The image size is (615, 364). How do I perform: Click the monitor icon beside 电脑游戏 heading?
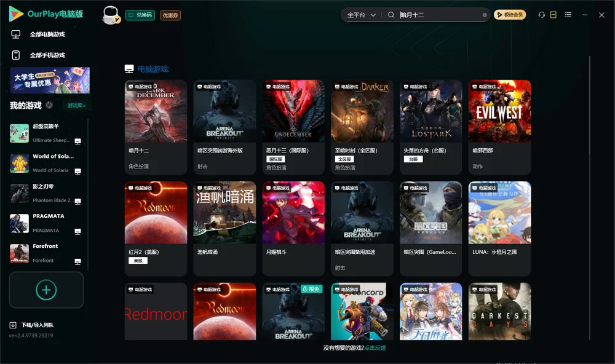[129, 69]
